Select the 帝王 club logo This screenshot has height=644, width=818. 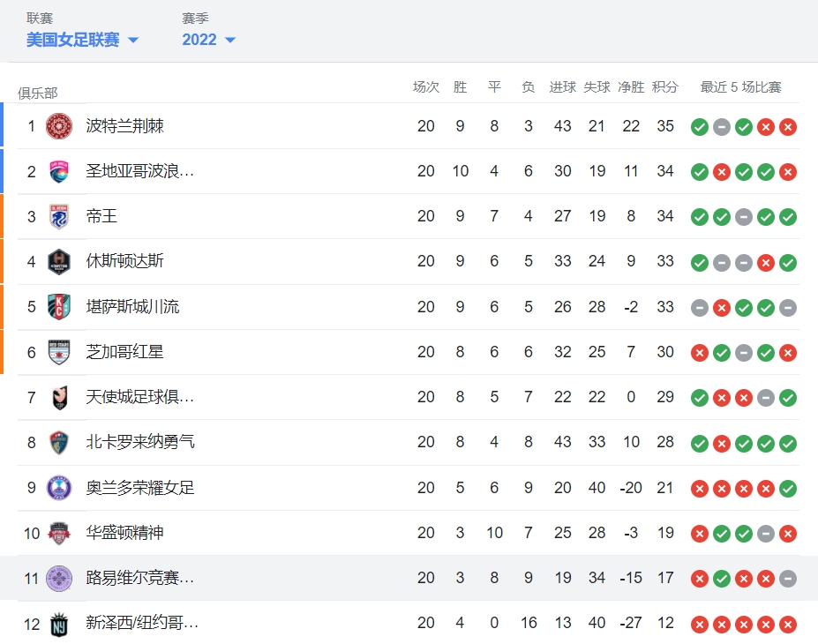tap(59, 216)
